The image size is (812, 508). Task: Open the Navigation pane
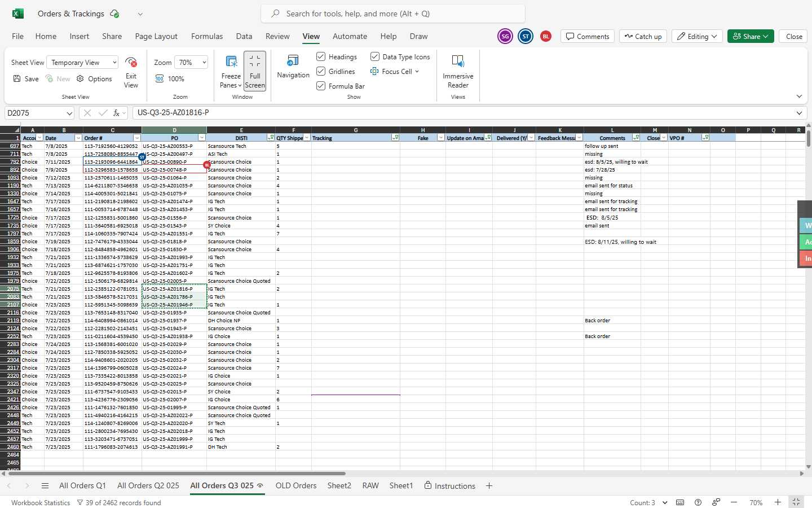coord(293,67)
